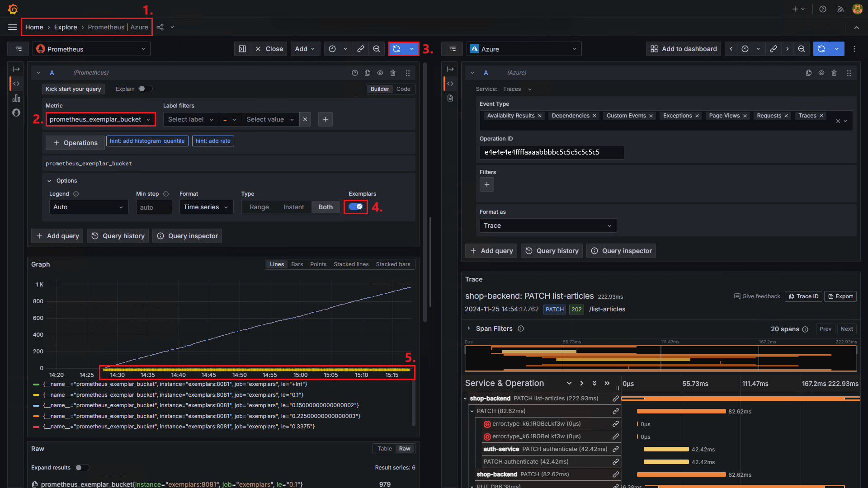Delete Prometheus query A with trash icon
This screenshot has height=488, width=868.
pos(393,73)
